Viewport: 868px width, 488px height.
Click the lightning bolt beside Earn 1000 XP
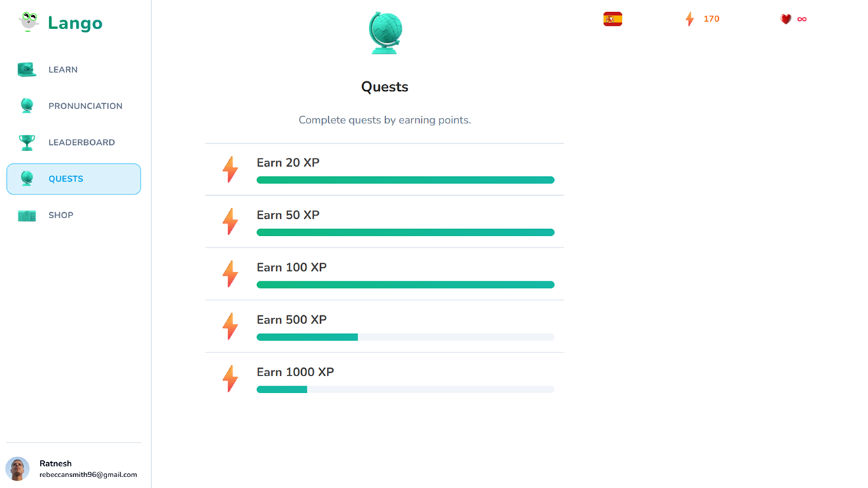point(231,379)
